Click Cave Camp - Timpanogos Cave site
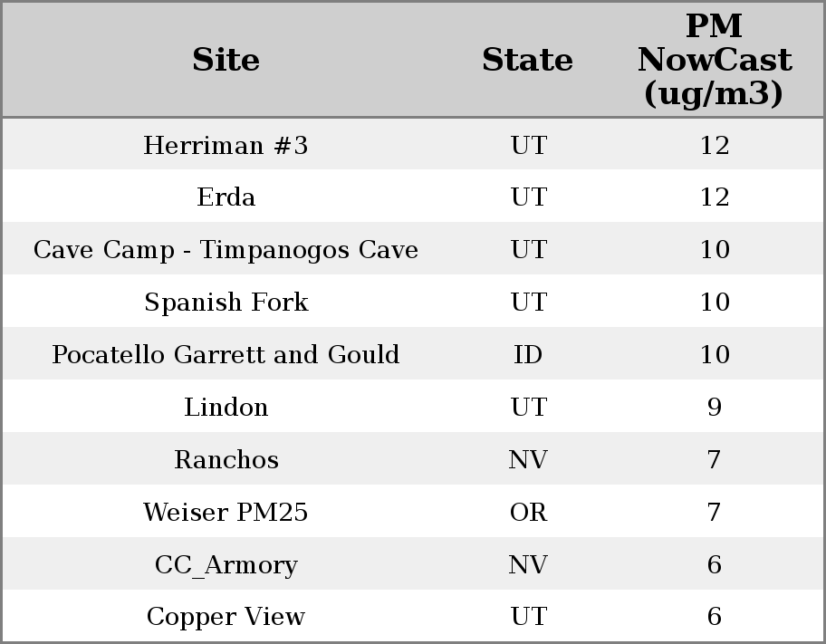 [x=226, y=250]
